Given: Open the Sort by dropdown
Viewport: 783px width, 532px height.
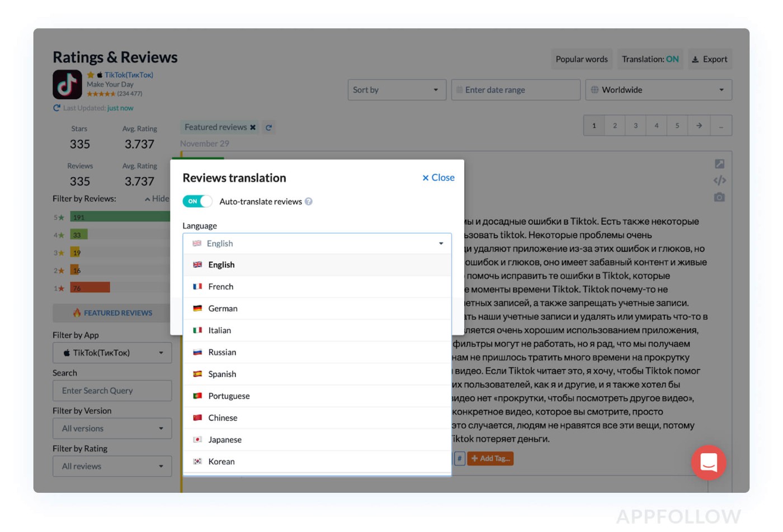Looking at the screenshot, I should point(396,90).
